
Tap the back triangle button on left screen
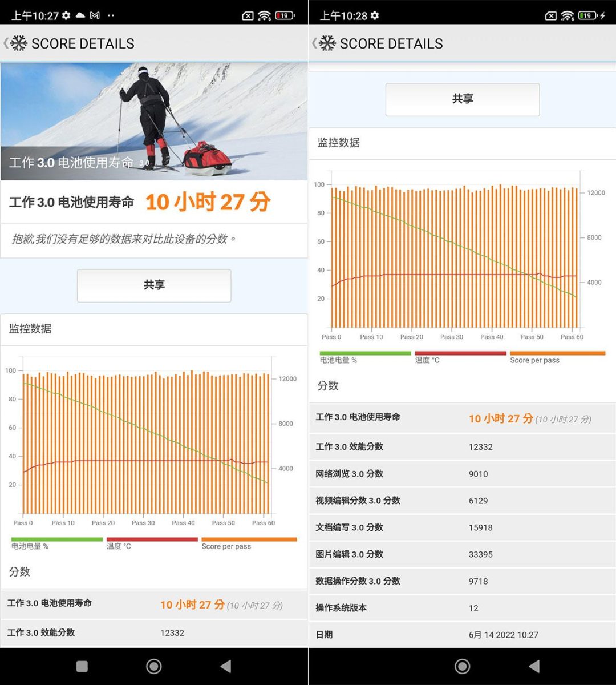[x=226, y=666]
